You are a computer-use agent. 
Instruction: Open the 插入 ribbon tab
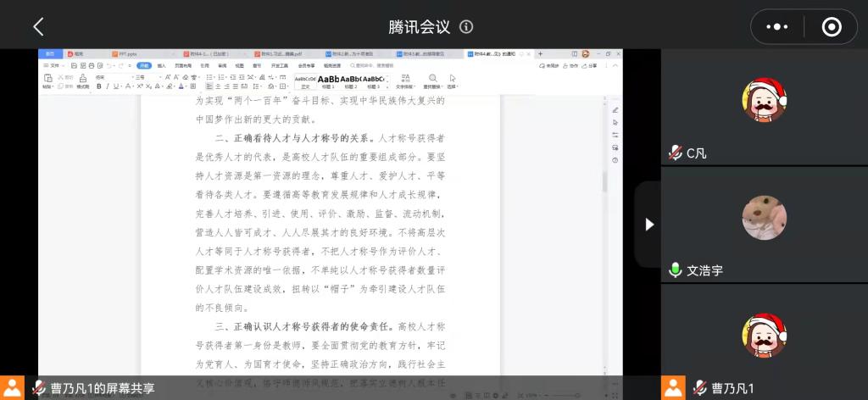tap(161, 65)
